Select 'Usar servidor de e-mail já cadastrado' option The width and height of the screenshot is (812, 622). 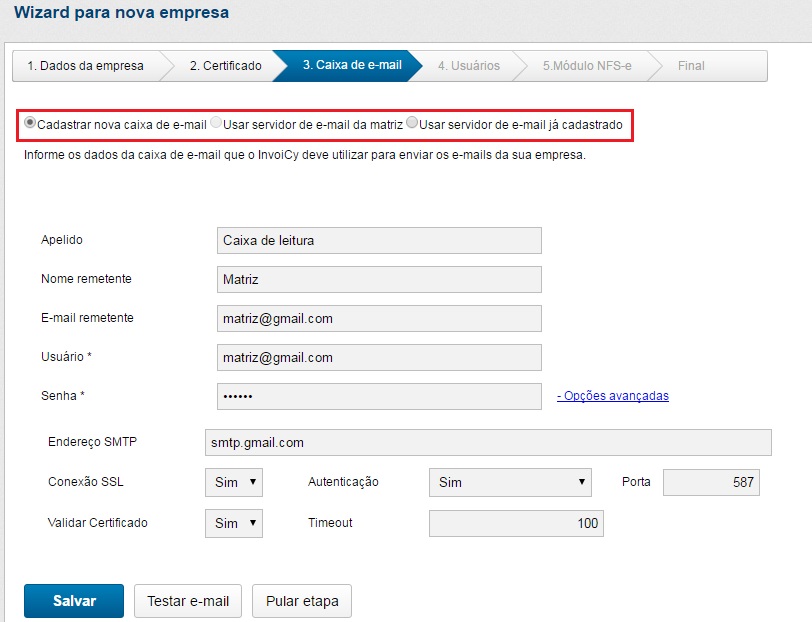[412, 124]
